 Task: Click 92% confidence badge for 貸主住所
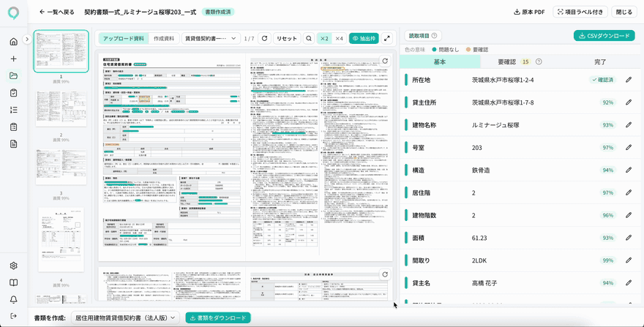coord(608,102)
